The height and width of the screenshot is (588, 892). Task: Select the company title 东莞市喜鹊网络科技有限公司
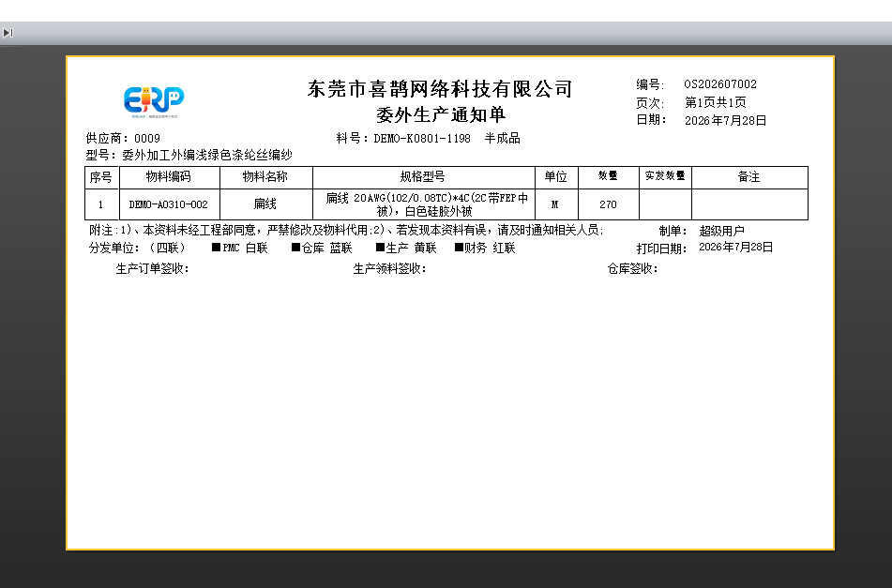(440, 89)
